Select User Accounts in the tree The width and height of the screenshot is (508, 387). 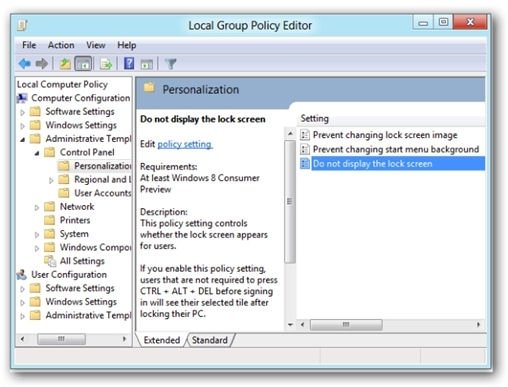102,193
